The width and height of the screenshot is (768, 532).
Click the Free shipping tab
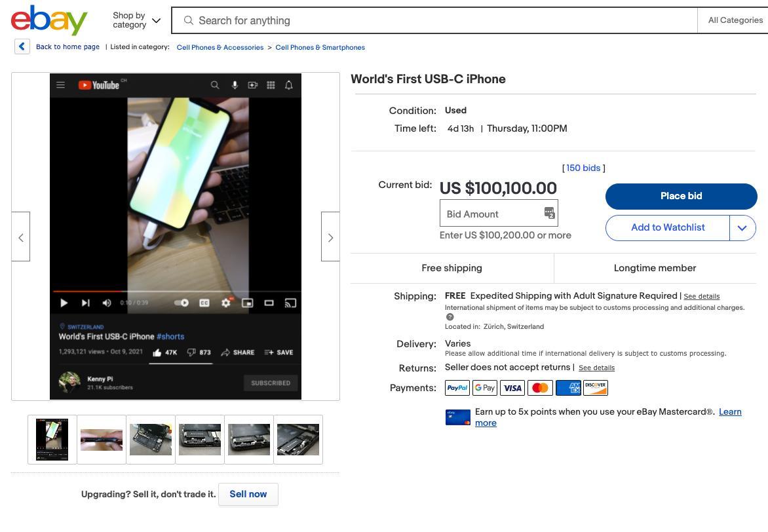coord(452,268)
